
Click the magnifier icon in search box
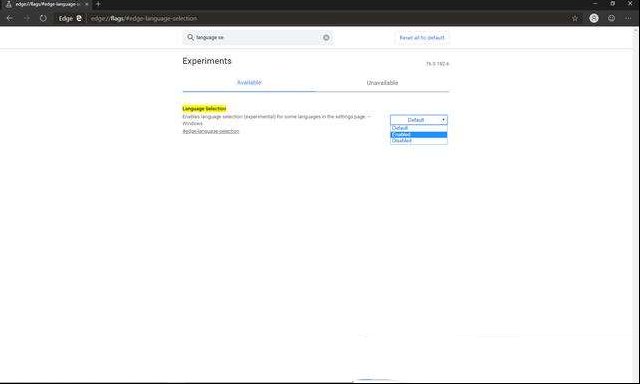190,37
